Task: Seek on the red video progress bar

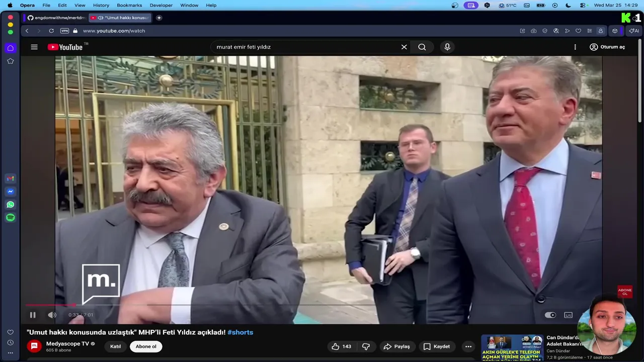Action: pos(50,305)
